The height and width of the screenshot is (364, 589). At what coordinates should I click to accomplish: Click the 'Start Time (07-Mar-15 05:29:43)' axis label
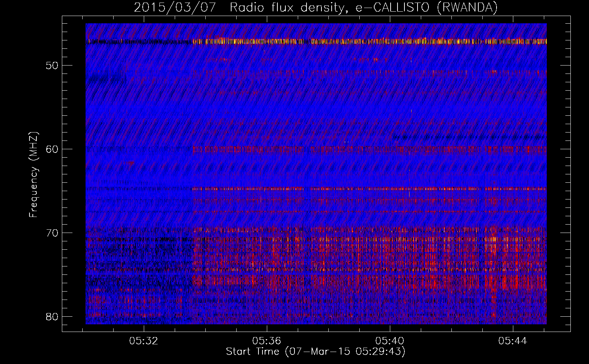tap(316, 352)
